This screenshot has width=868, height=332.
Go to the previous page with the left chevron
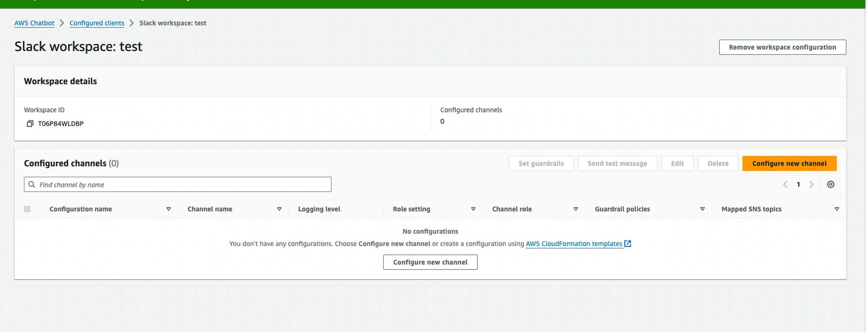pos(785,184)
